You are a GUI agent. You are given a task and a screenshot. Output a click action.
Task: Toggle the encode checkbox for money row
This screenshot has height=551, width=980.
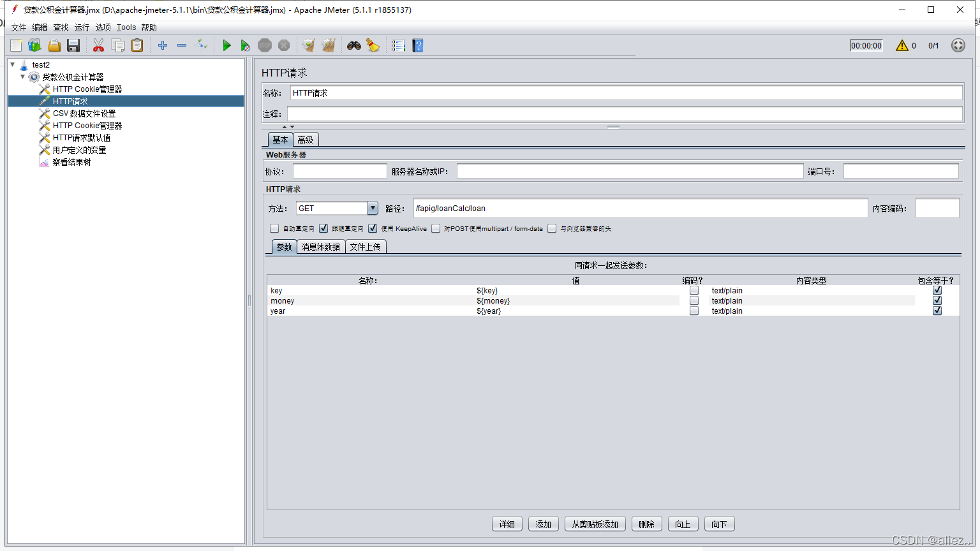pos(694,300)
